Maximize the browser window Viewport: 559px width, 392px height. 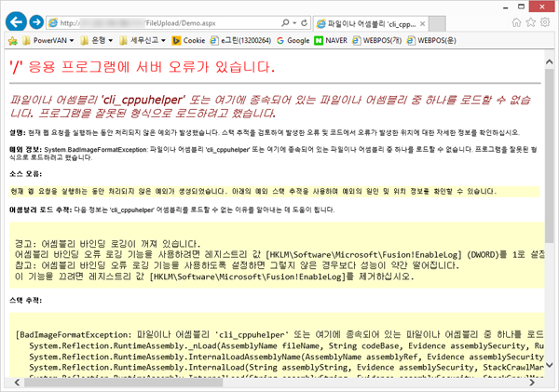(521, 7)
